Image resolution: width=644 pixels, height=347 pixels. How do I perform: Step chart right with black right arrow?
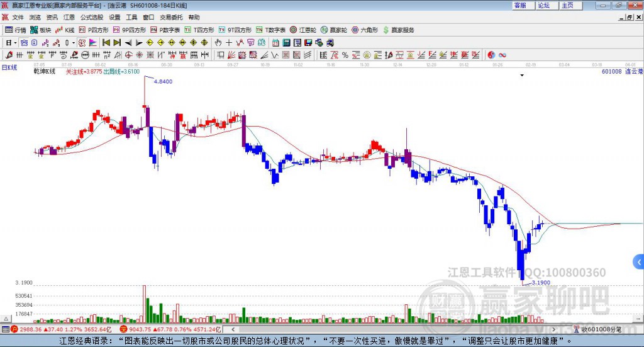point(139,43)
